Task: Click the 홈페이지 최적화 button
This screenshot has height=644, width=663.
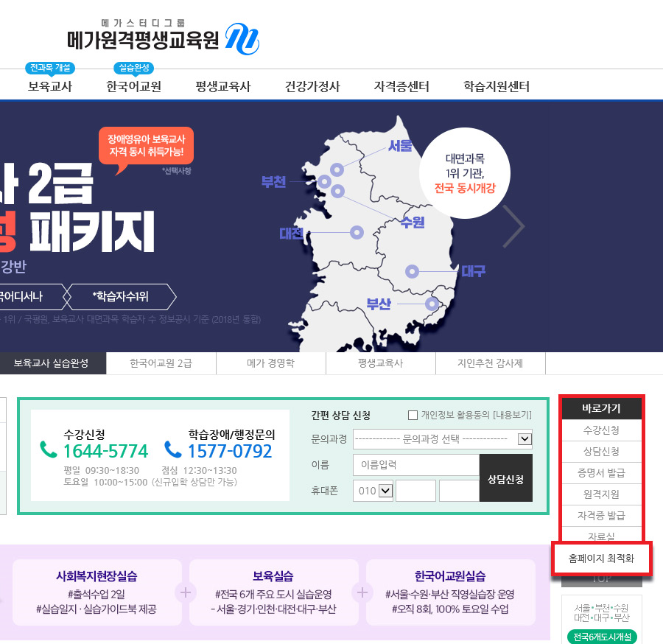Action: 601,559
